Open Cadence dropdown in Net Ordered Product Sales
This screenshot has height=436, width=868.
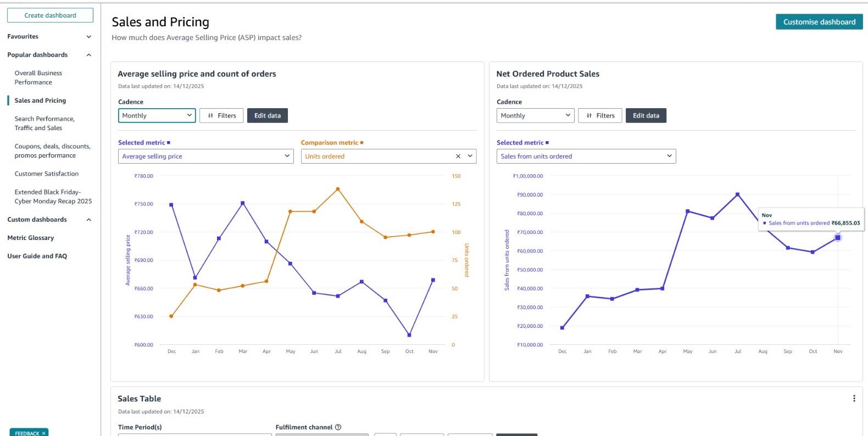coord(535,116)
